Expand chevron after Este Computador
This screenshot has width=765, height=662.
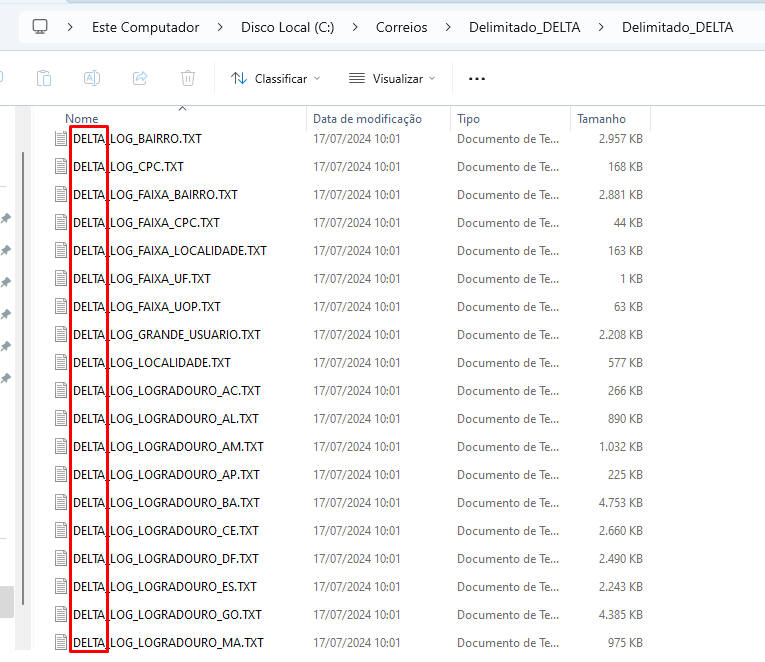[220, 27]
